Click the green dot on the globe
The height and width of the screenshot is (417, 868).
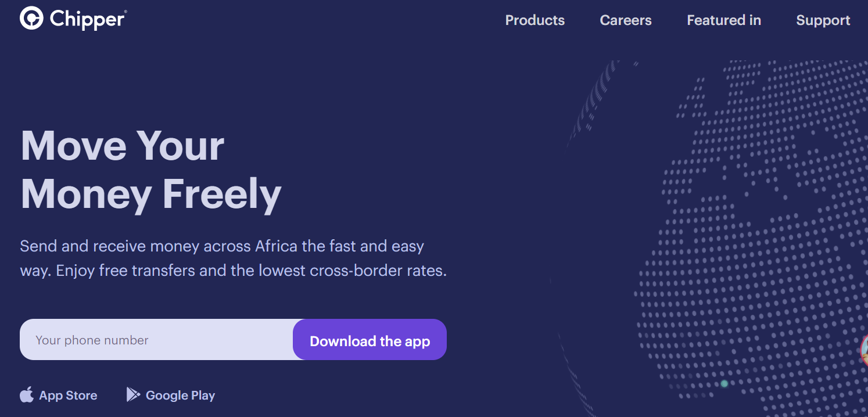[x=724, y=384]
